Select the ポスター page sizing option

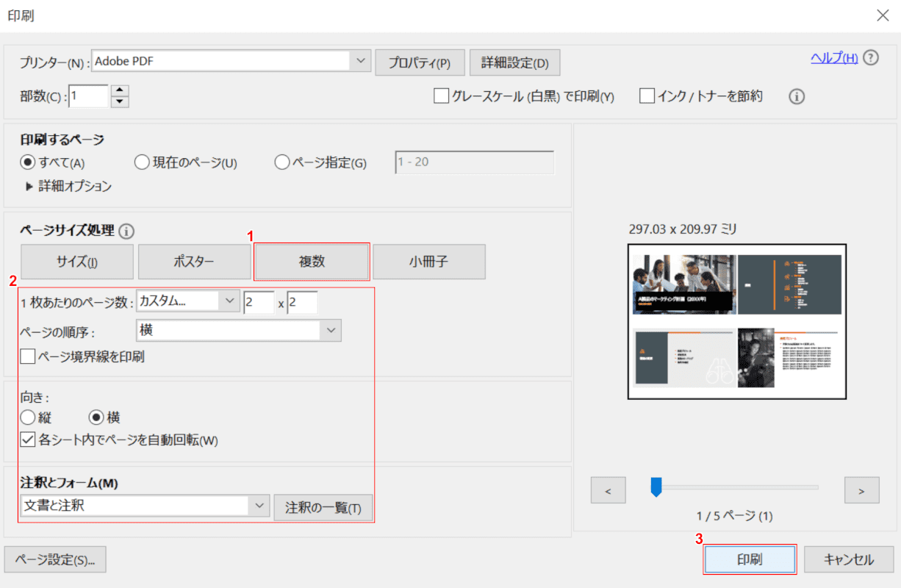point(194,262)
